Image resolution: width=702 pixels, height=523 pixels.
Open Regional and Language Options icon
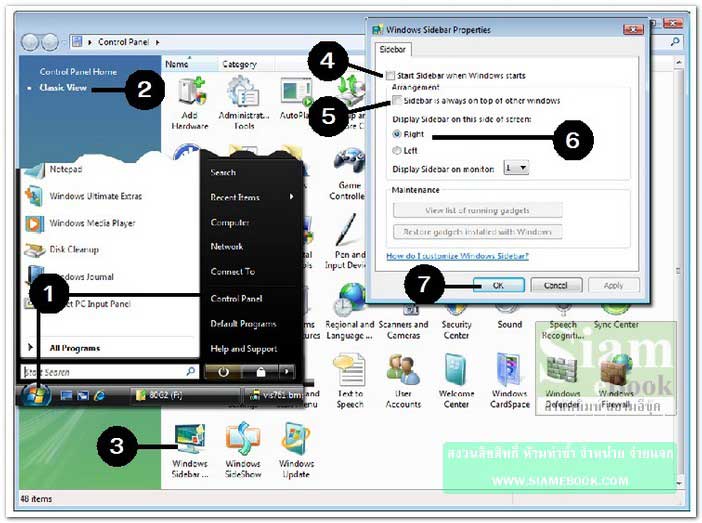pyautogui.click(x=350, y=313)
